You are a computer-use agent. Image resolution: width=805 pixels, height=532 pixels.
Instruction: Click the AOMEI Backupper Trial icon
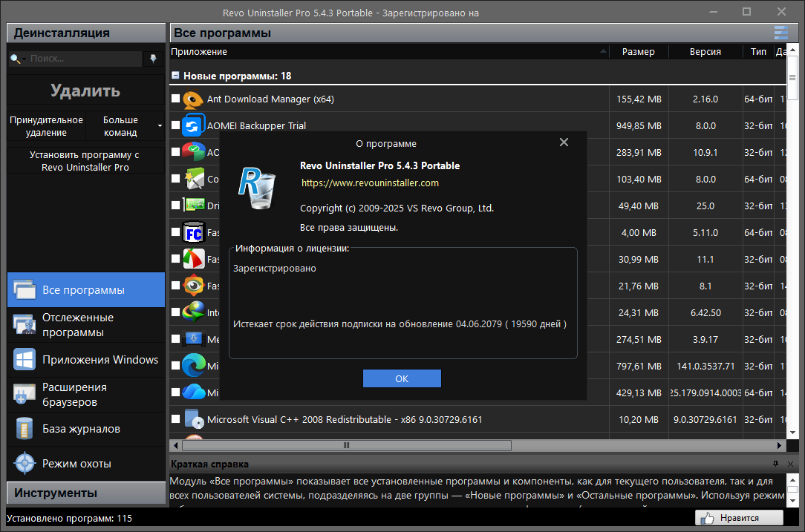193,125
